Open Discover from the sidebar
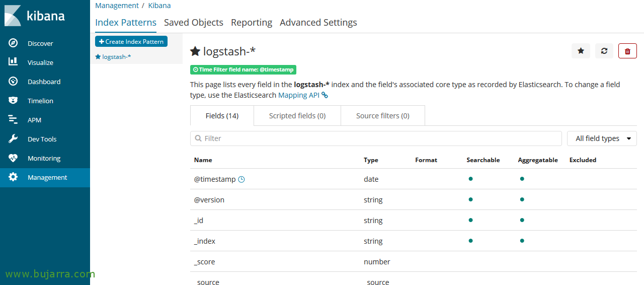 click(40, 43)
